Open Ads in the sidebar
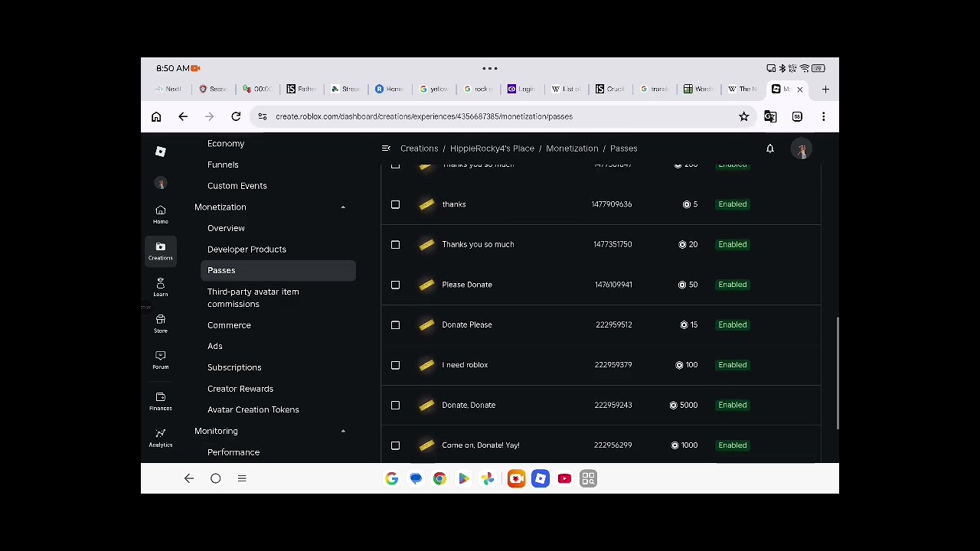 [x=215, y=346]
